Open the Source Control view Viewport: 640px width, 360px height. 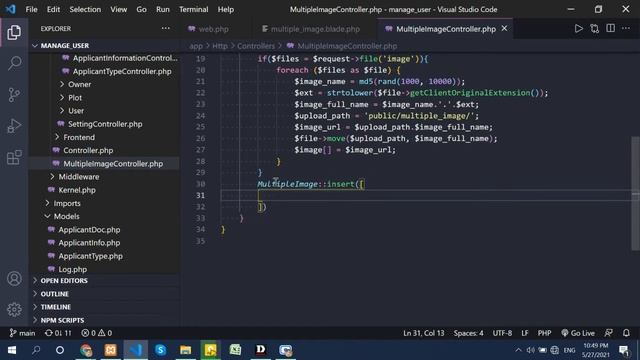[x=14, y=95]
